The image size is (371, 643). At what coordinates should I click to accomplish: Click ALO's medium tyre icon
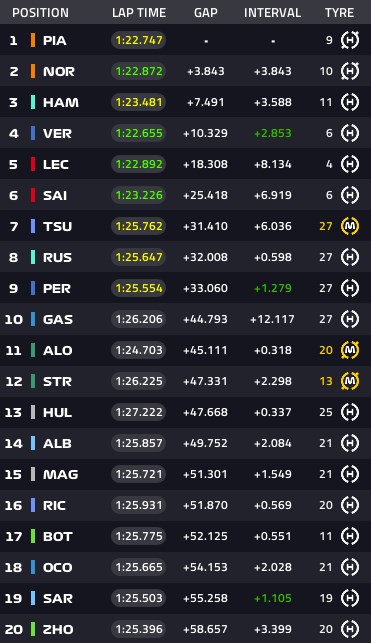[x=350, y=350]
